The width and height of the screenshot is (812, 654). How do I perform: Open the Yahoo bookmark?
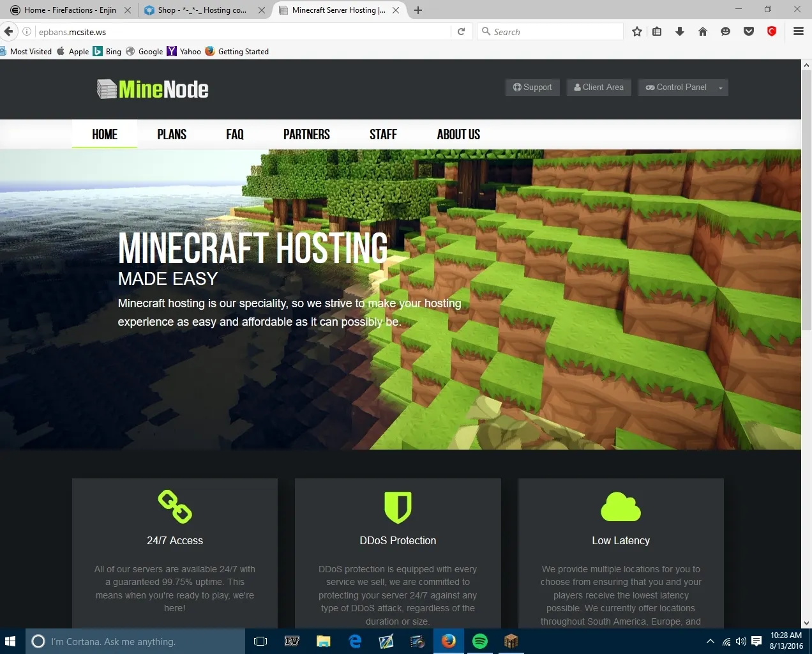(x=184, y=51)
